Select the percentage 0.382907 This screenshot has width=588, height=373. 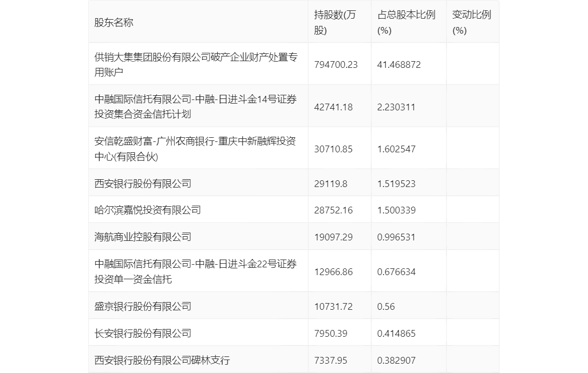coord(396,361)
